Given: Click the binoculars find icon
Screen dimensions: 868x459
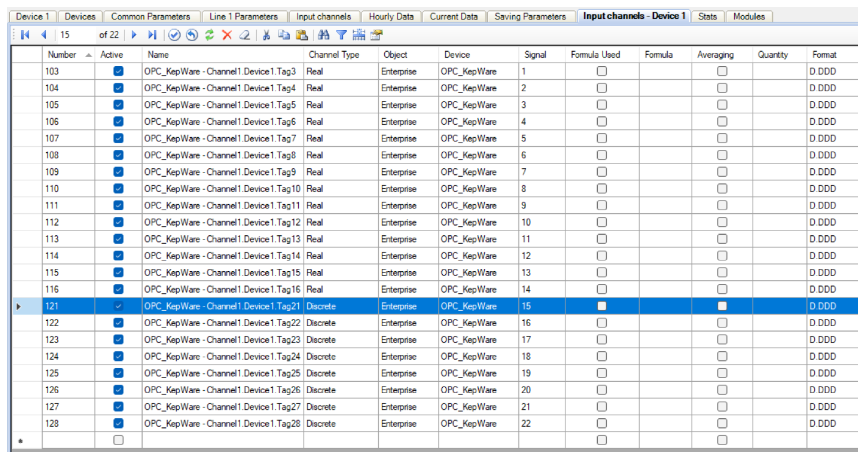Looking at the screenshot, I should [x=324, y=35].
